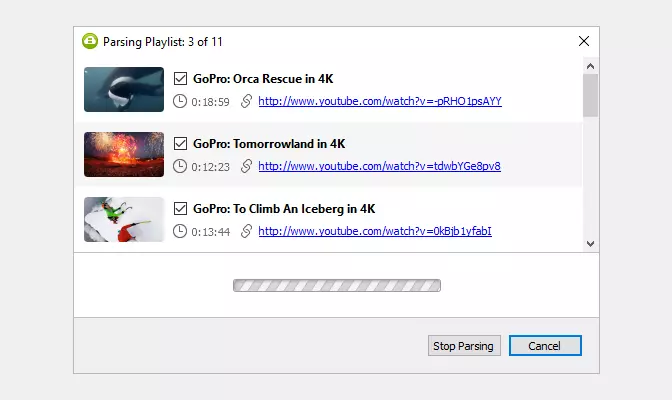Click the green app logo in title bar
The width and height of the screenshot is (672, 400).
point(90,41)
